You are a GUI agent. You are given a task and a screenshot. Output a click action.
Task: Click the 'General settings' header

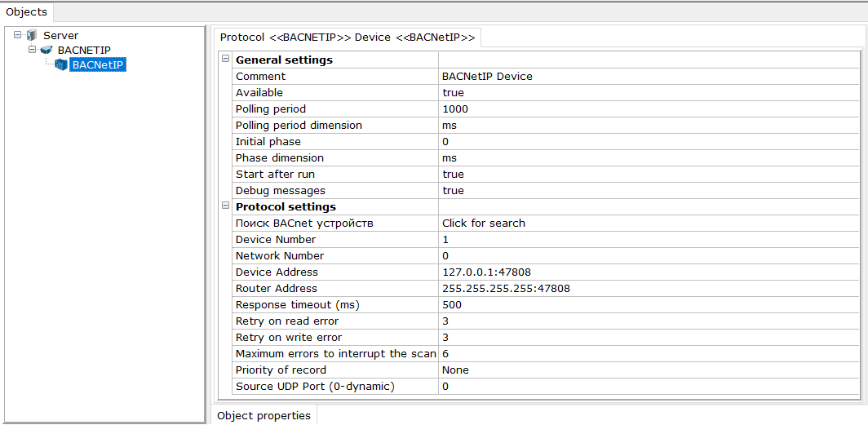click(285, 60)
